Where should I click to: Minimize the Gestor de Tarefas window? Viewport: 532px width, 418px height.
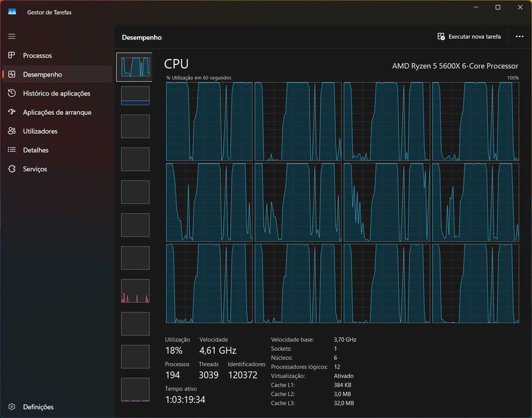point(476,7)
